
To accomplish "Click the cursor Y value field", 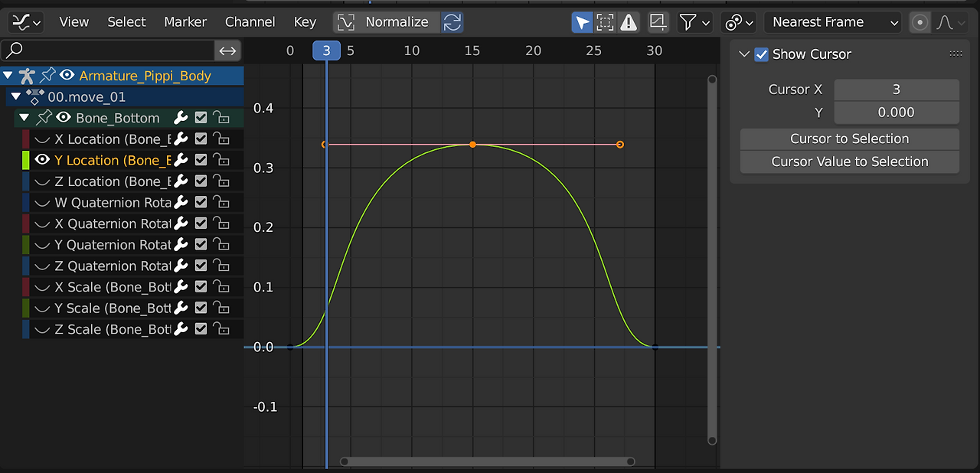I will 896,113.
